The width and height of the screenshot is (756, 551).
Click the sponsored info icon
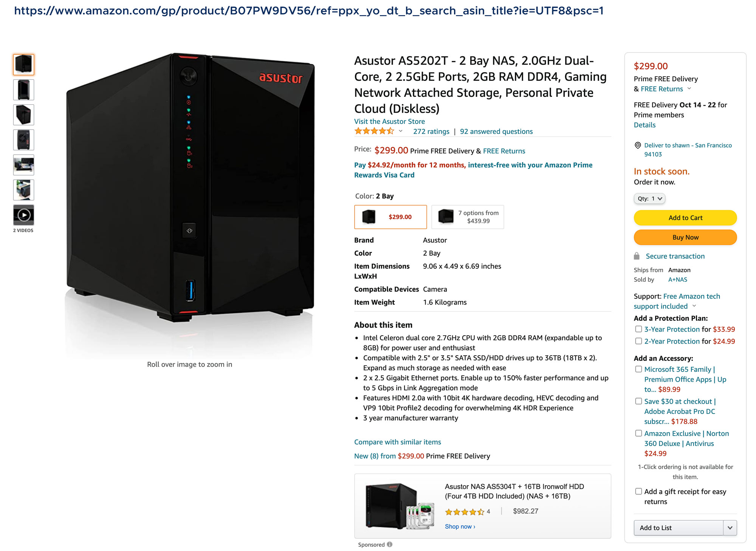pos(390,544)
